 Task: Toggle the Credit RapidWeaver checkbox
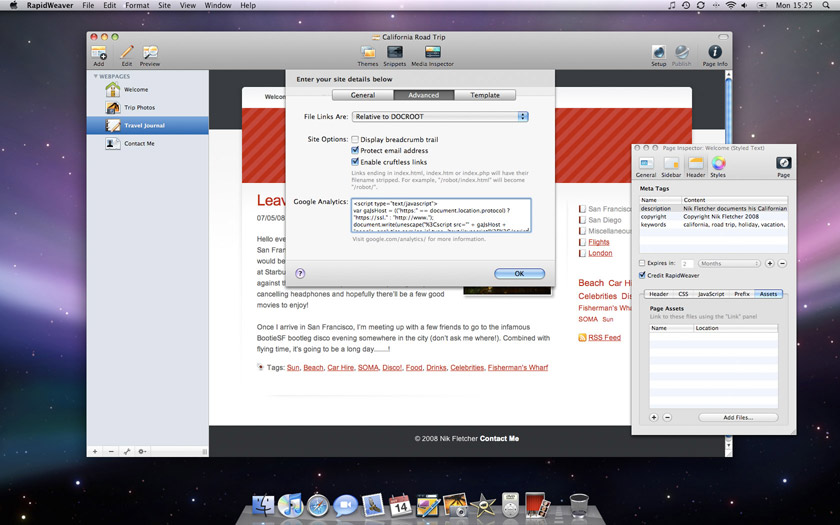point(643,275)
